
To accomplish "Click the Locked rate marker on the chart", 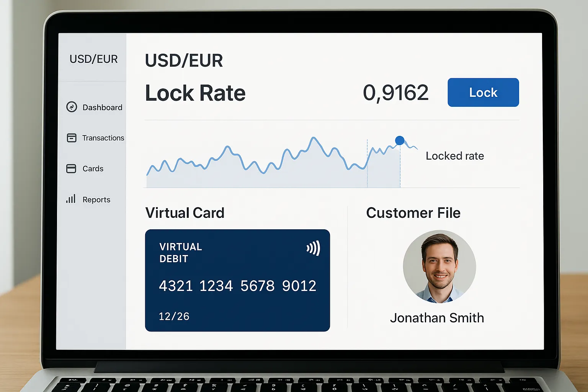I will [400, 140].
